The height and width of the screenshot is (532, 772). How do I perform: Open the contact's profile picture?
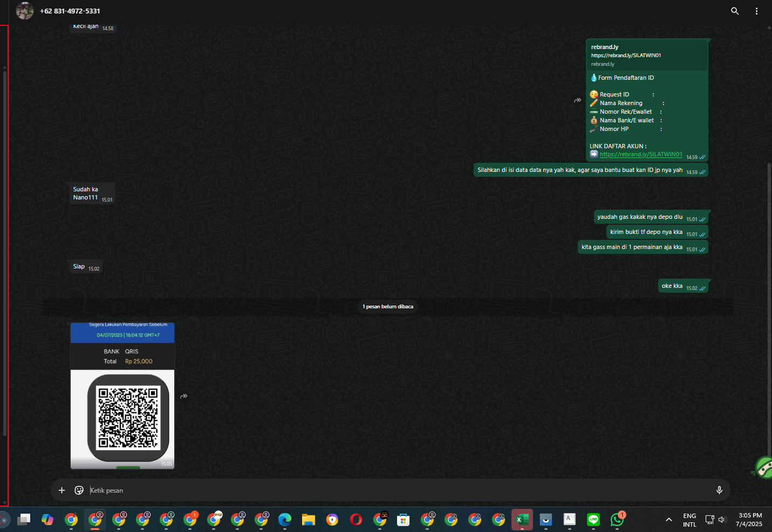coord(25,11)
